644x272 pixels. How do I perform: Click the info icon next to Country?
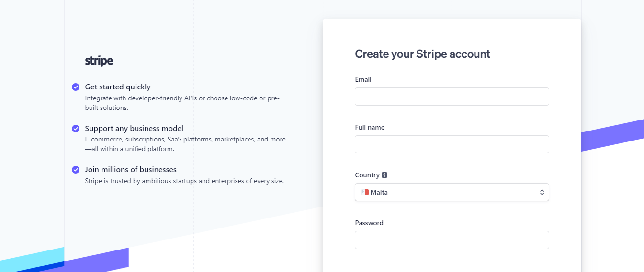384,175
